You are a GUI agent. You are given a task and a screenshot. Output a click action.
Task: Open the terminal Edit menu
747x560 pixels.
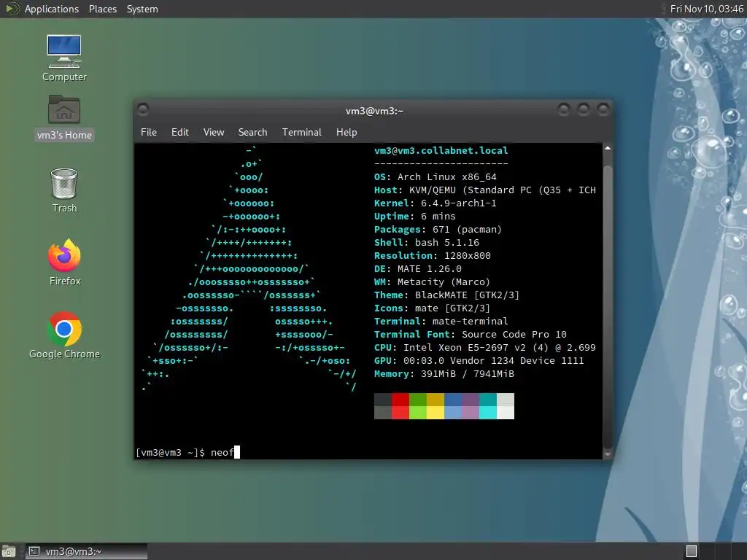coord(180,132)
